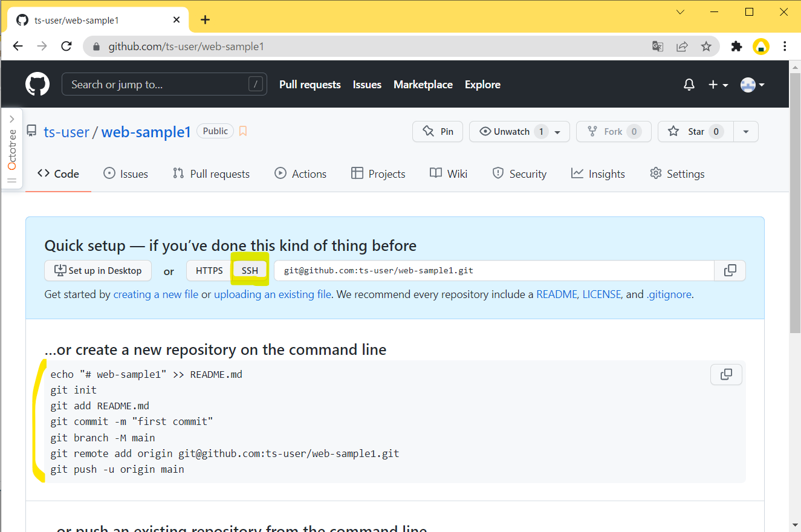This screenshot has width=801, height=532.
Task: Open Pull requests in the top navigation
Action: coord(310,85)
